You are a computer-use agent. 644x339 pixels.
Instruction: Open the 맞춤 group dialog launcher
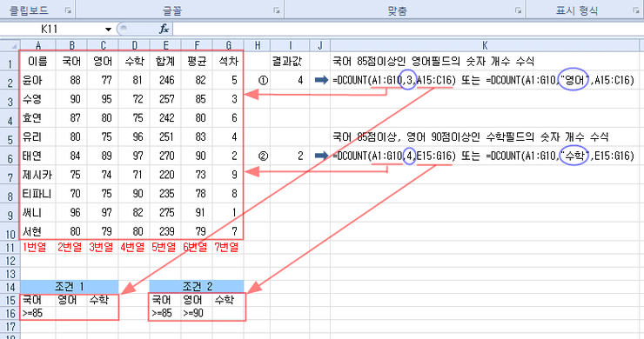click(x=519, y=10)
